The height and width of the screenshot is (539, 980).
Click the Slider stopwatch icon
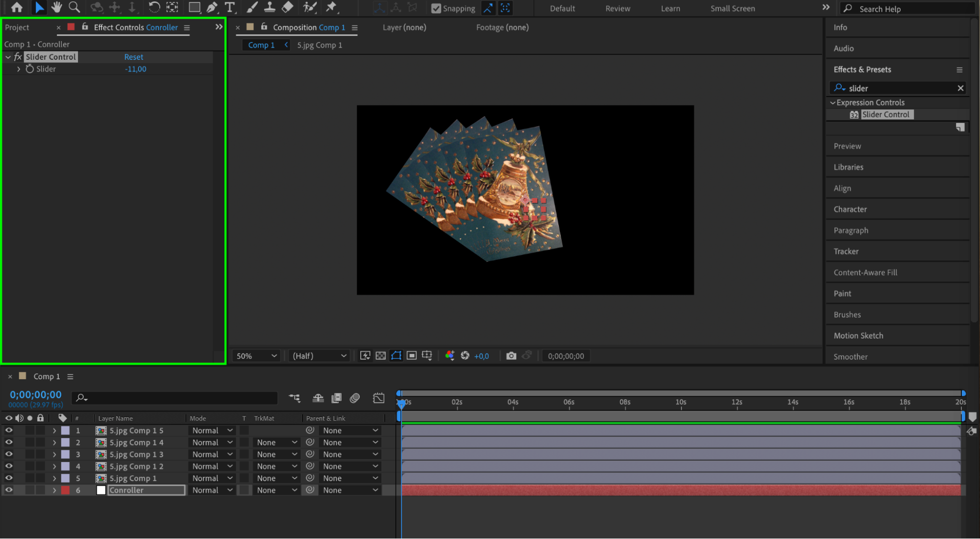click(x=30, y=69)
